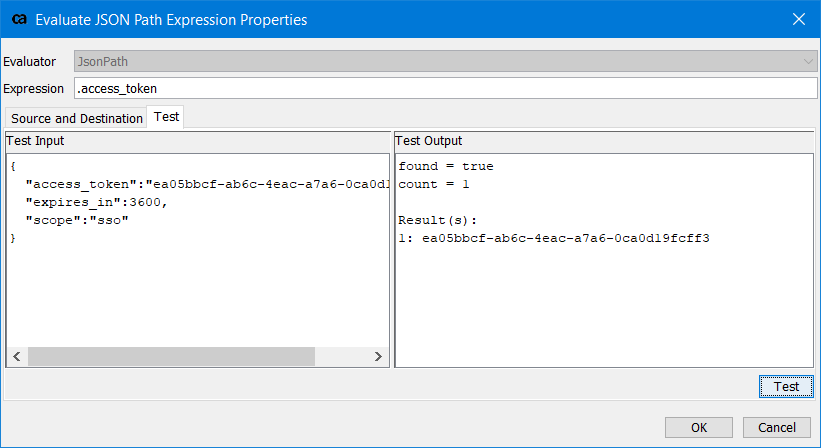Click left scroll arrow in Test Input
The width and height of the screenshot is (821, 448).
(17, 356)
